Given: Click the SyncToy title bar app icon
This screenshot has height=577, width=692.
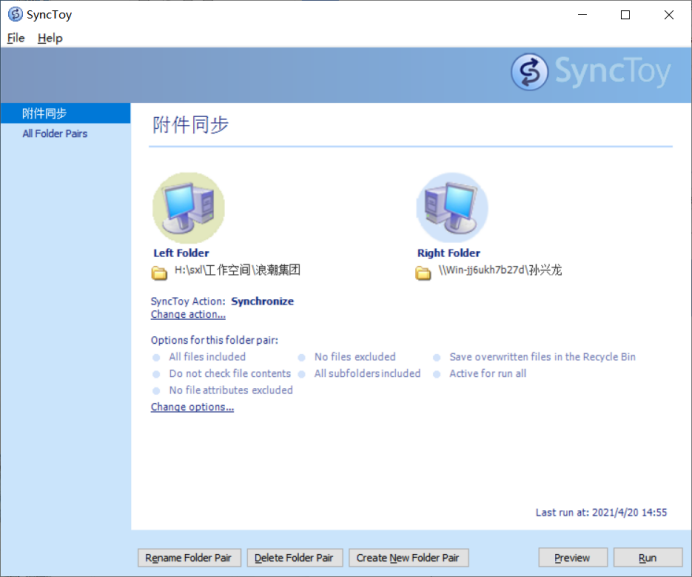Looking at the screenshot, I should 15,15.
